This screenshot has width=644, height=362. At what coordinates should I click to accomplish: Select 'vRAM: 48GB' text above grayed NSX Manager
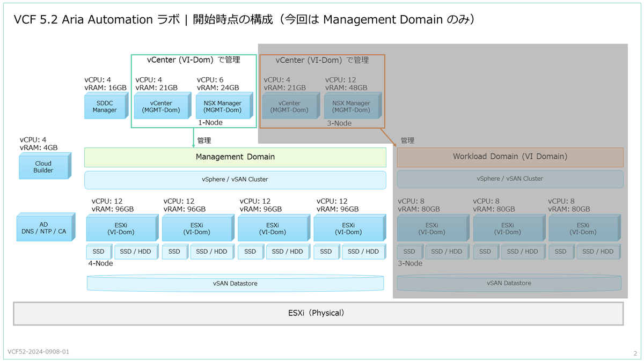pos(346,87)
